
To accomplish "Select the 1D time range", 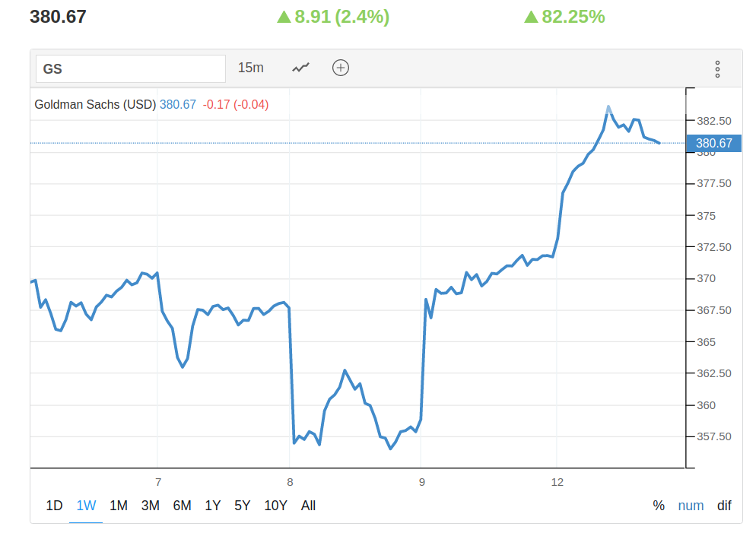I will (x=54, y=506).
